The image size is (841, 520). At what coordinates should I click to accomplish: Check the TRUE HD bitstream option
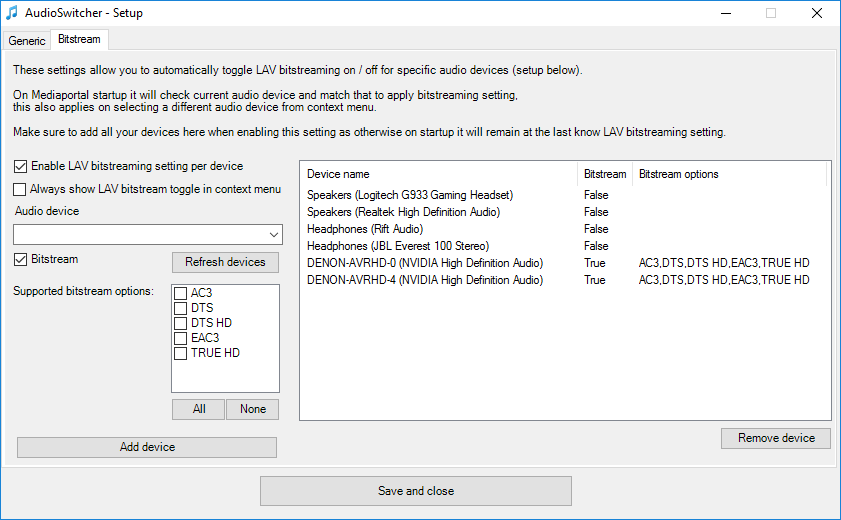point(181,353)
